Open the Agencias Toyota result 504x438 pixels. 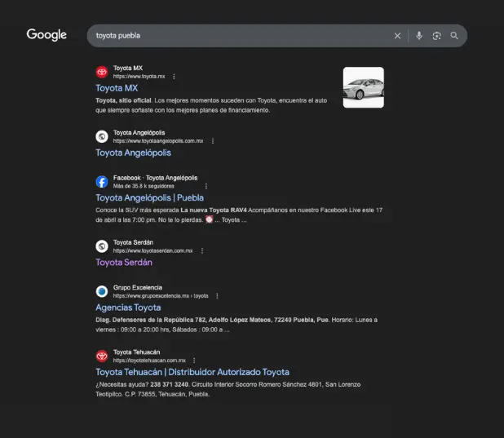pos(128,307)
